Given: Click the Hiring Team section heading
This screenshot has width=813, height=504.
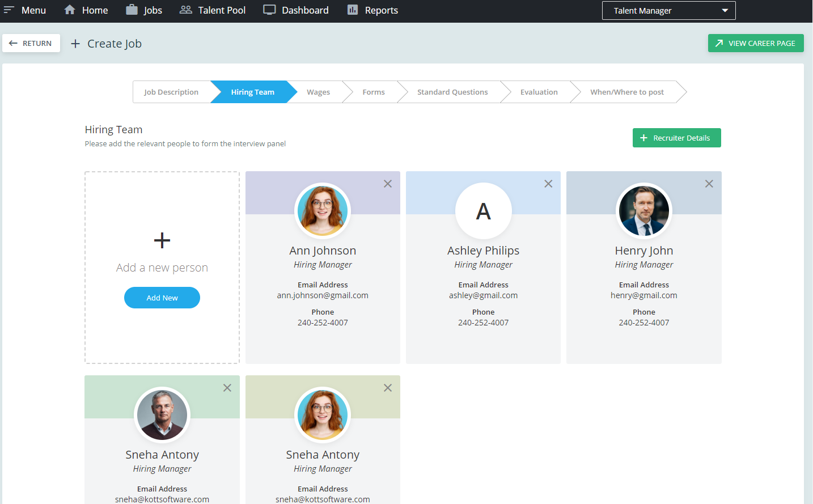Looking at the screenshot, I should point(114,130).
